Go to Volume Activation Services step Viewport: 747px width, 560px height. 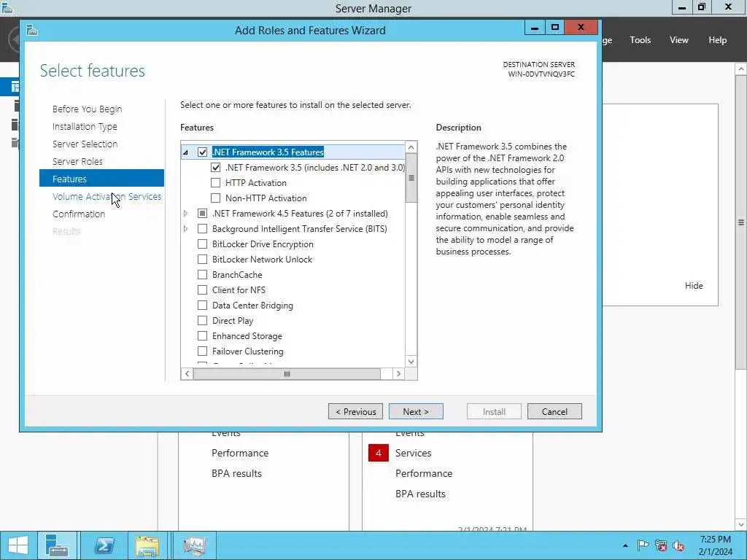pyautogui.click(x=107, y=197)
